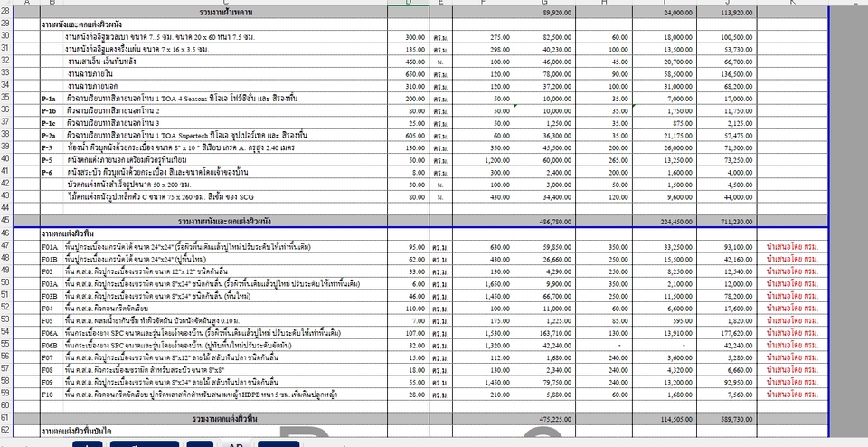The width and height of the screenshot is (868, 447).
Task: Select the column K header
Action: 791,3
